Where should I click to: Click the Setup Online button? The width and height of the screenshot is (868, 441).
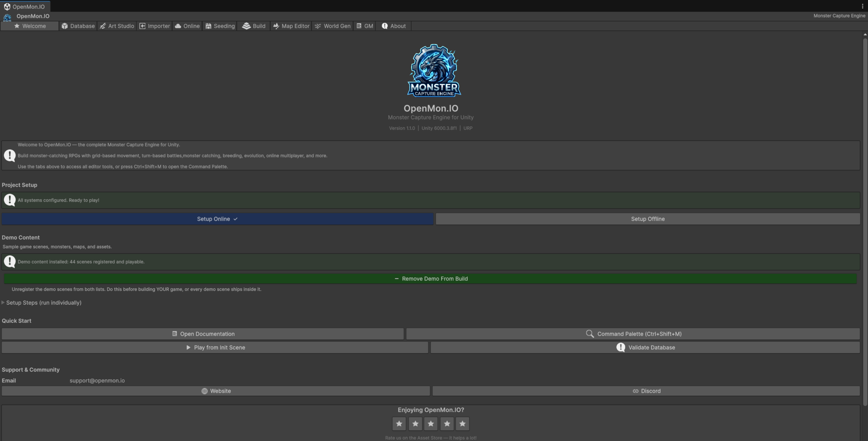click(x=217, y=219)
